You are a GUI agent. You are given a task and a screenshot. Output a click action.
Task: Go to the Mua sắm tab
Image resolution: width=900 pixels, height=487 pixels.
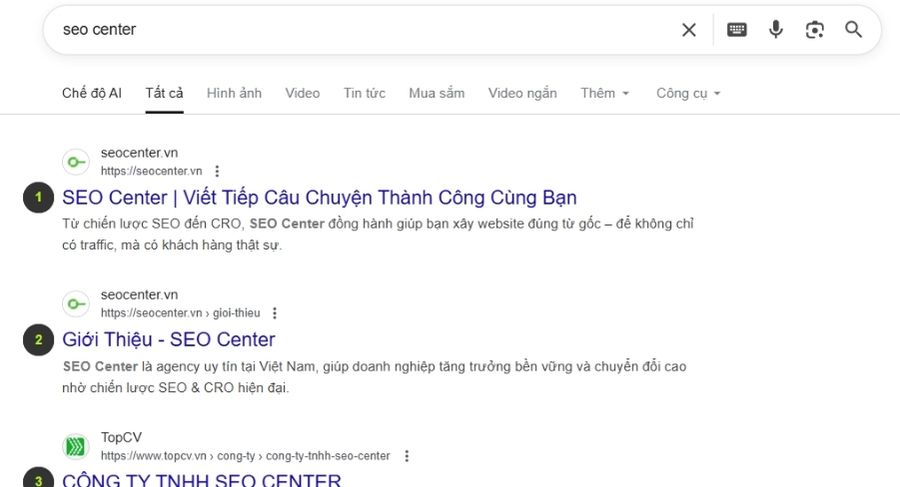click(x=437, y=93)
